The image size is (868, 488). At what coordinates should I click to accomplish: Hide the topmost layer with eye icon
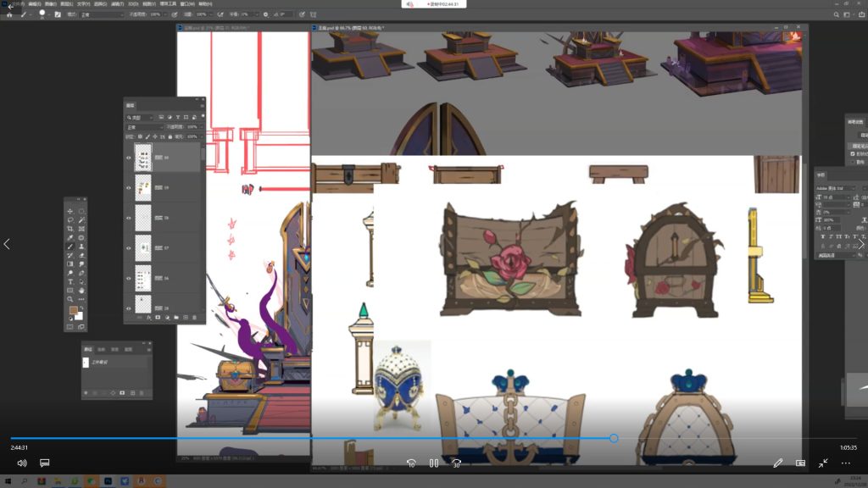(129, 158)
